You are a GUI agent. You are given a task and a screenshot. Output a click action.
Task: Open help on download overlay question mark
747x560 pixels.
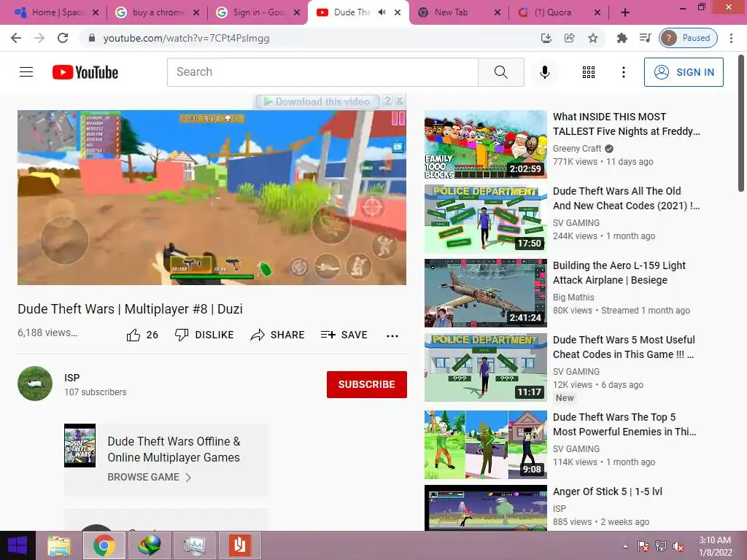click(388, 101)
